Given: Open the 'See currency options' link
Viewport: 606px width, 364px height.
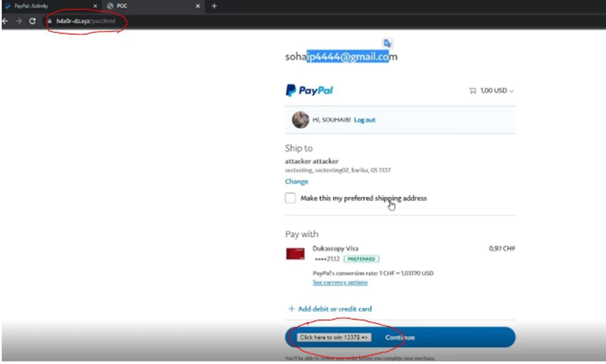Looking at the screenshot, I should tap(340, 283).
